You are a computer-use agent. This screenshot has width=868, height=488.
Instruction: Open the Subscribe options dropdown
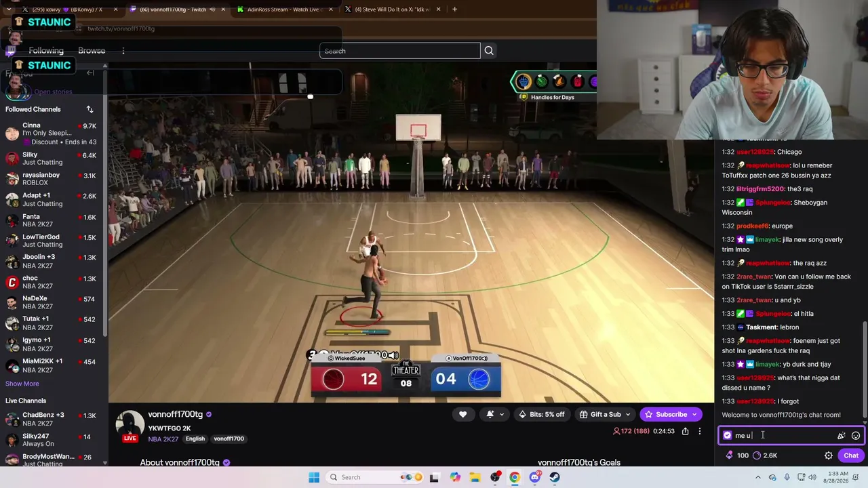[694, 414]
